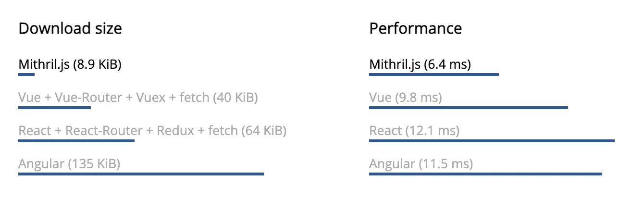
Task: Select the Mithril.js (6.4 ms) label
Action: point(420,64)
